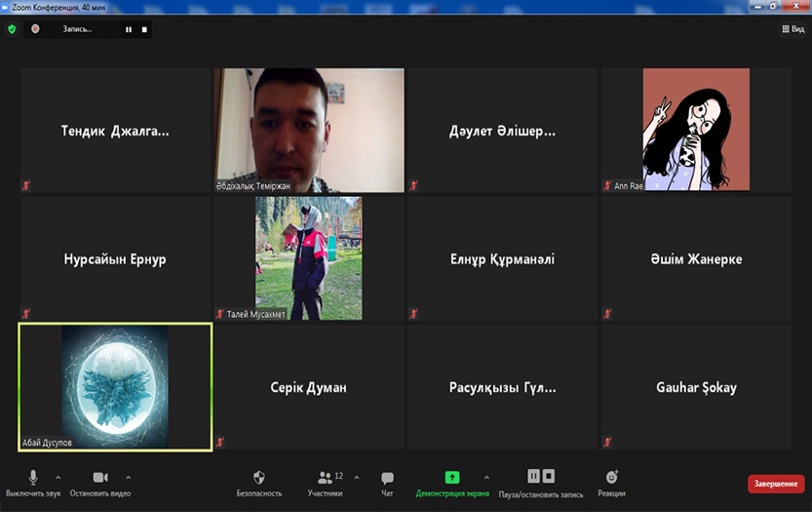Expand the arrow beside Участники

coord(356,477)
